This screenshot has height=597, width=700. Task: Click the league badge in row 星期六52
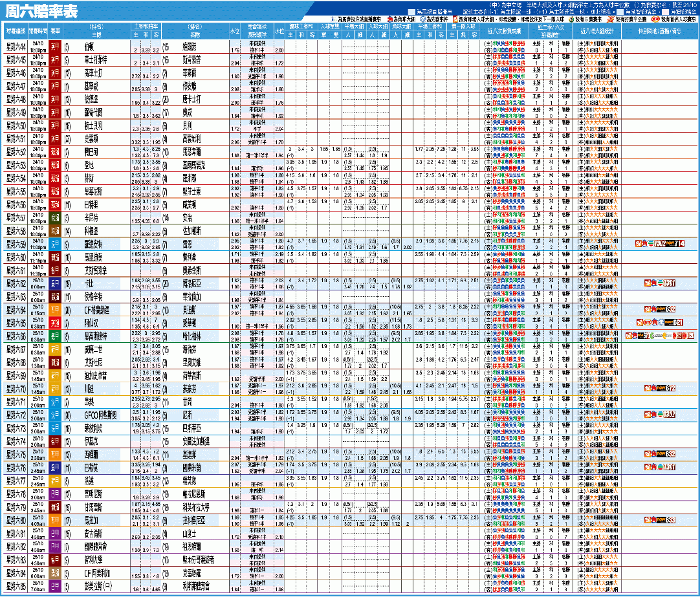coord(55,152)
